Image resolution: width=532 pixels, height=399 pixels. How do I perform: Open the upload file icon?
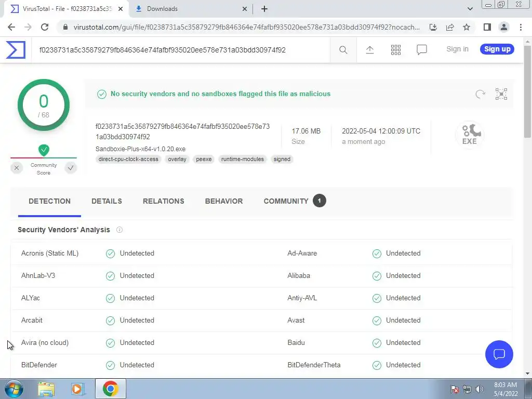click(370, 50)
